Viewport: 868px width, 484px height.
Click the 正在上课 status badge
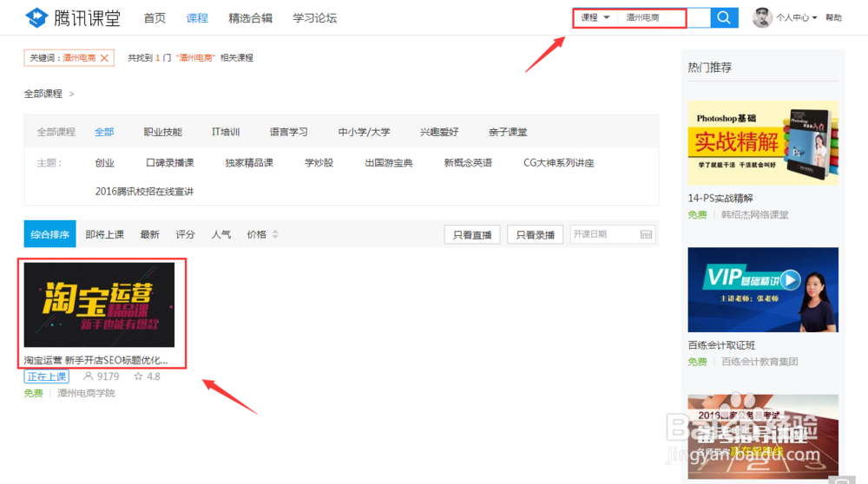(x=47, y=376)
